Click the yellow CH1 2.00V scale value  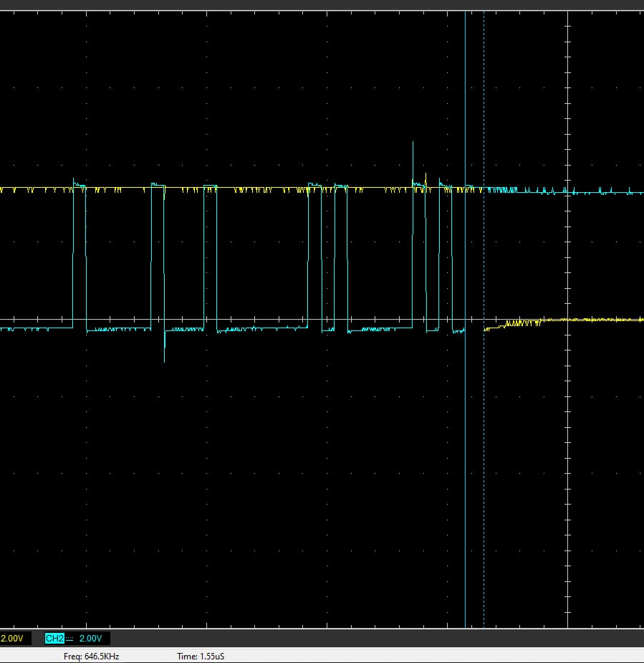pyautogui.click(x=12, y=639)
